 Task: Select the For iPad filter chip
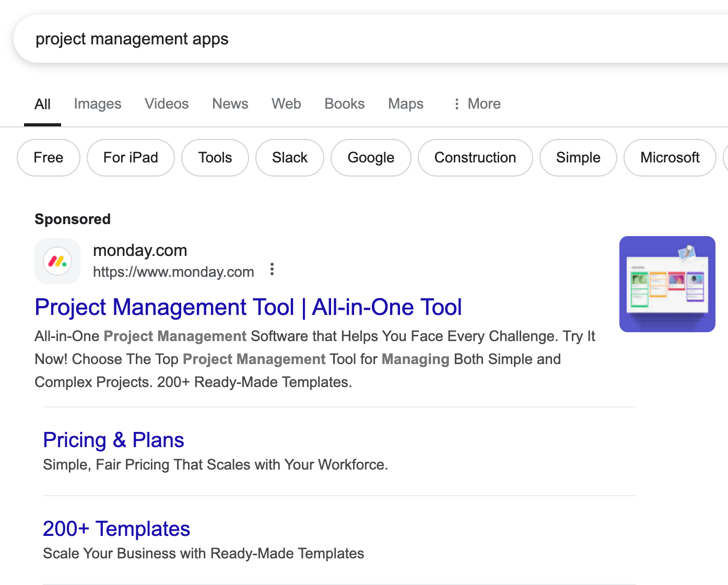point(130,158)
